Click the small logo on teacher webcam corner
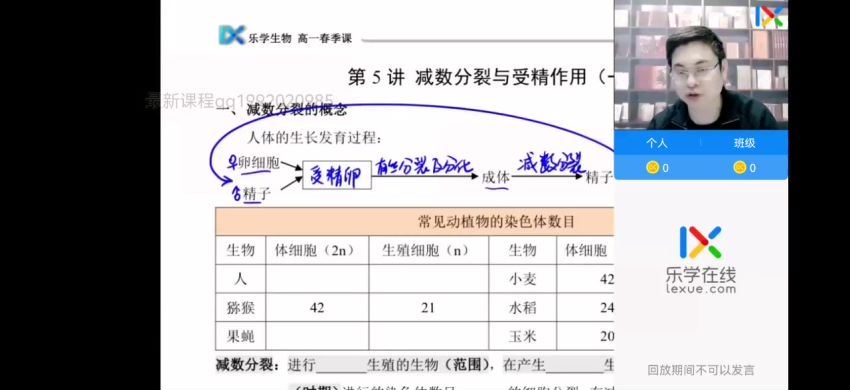850x390 pixels. pyautogui.click(x=770, y=16)
